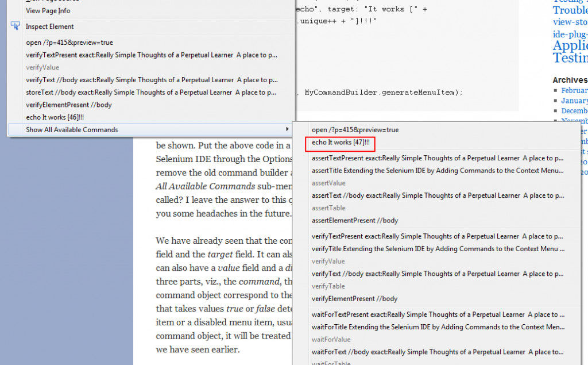
Task: Click the Inspect Element cursor icon
Action: pos(16,26)
